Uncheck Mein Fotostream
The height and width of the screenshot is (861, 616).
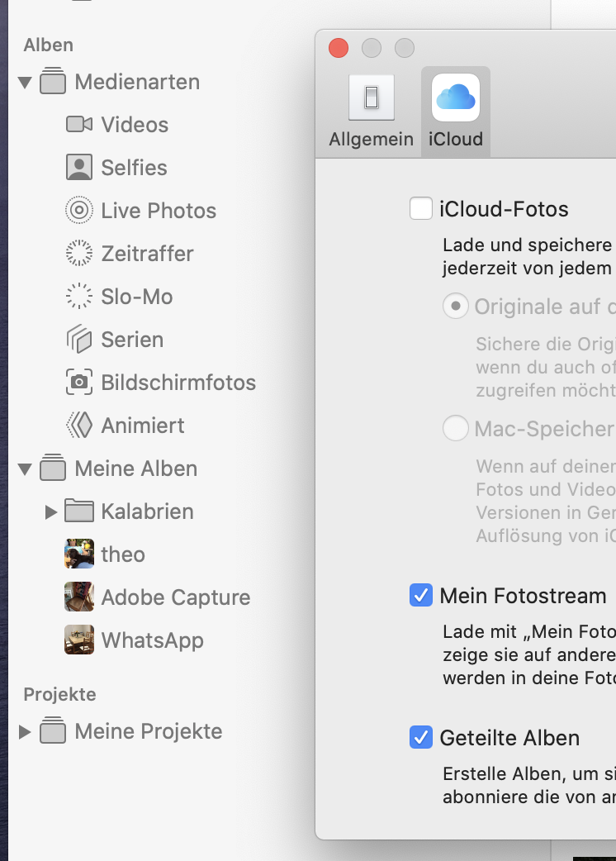pyautogui.click(x=421, y=596)
